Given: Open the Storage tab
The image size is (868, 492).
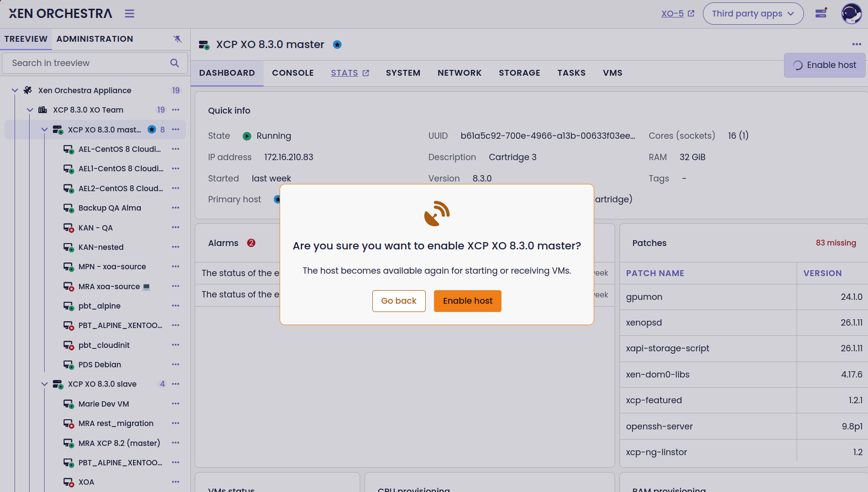Looking at the screenshot, I should point(519,73).
